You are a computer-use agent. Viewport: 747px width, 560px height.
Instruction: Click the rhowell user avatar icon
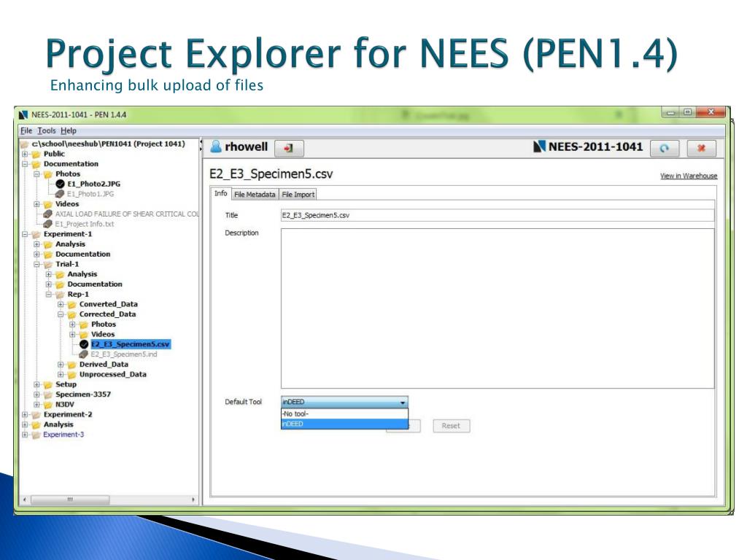pyautogui.click(x=216, y=146)
